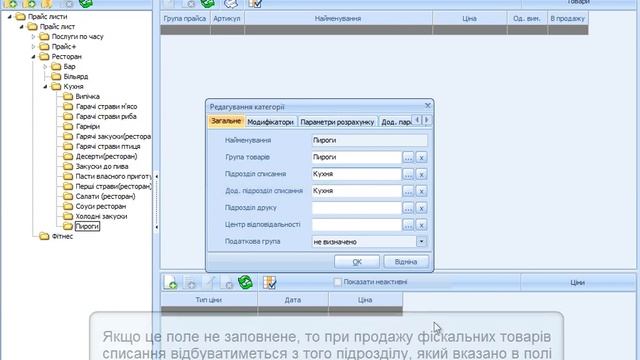This screenshot has height=360, width=640.
Task: Click the Група товарів input field
Action: (x=356, y=157)
